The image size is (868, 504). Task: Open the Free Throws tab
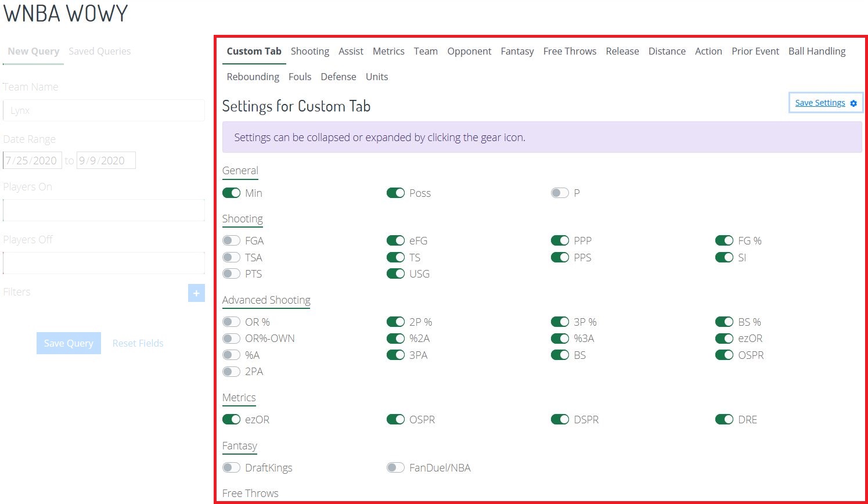(570, 51)
